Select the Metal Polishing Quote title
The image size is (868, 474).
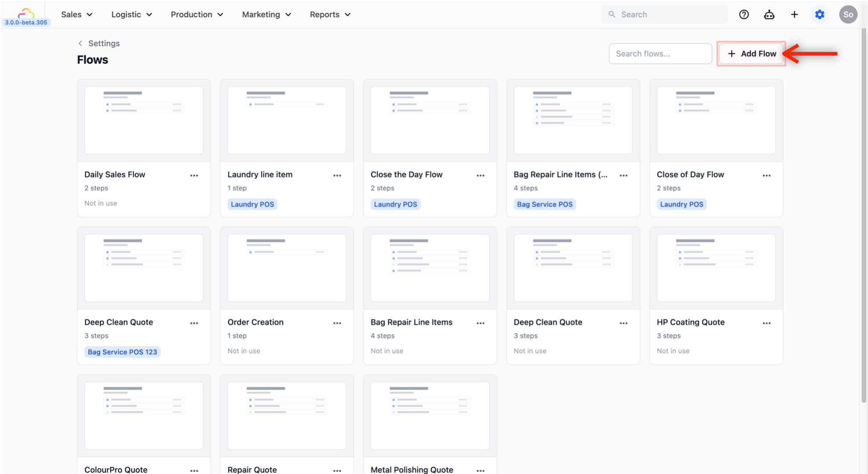point(412,469)
